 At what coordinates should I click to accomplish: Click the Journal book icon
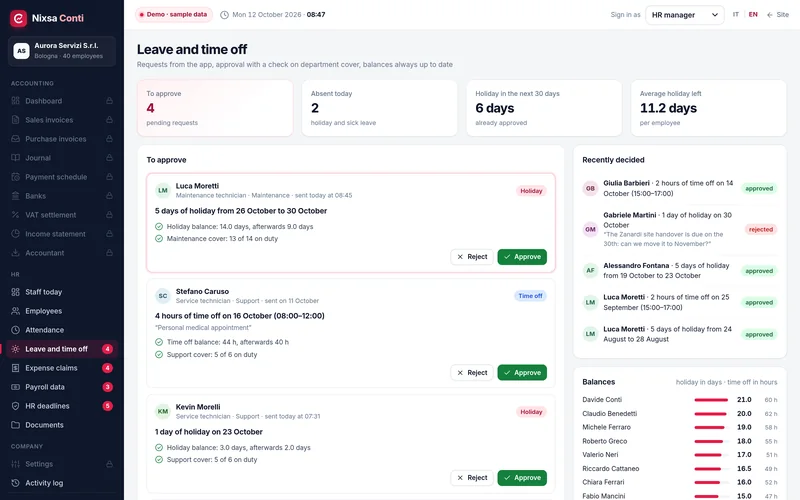(x=15, y=158)
